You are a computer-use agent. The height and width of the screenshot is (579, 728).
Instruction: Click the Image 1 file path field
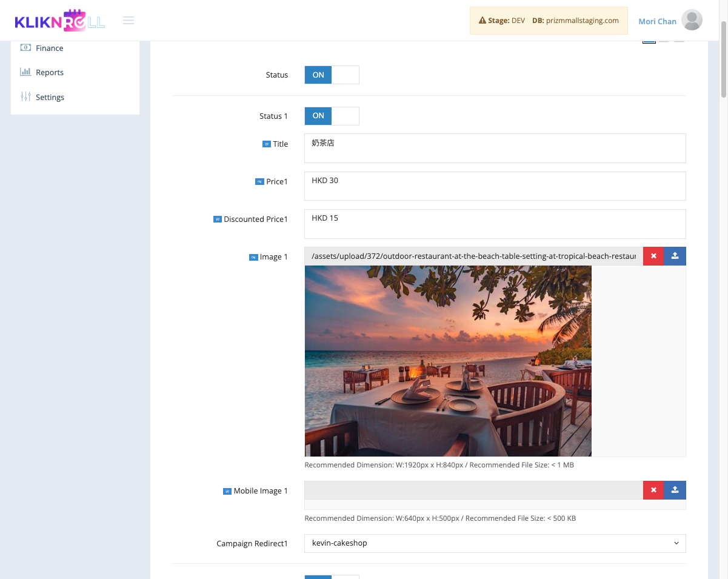[473, 256]
